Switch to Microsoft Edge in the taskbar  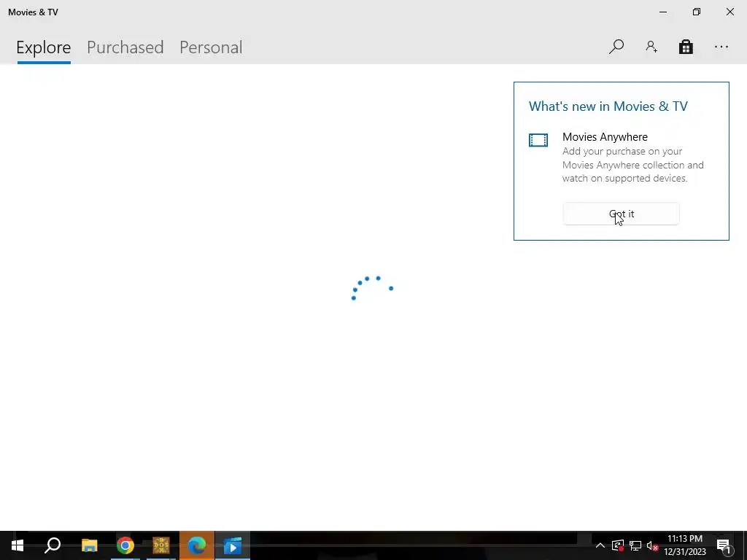pos(197,545)
